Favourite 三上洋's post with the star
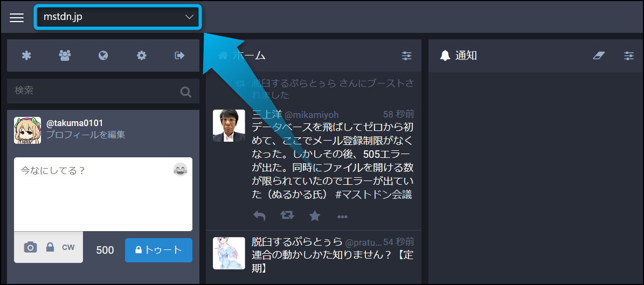 point(315,216)
